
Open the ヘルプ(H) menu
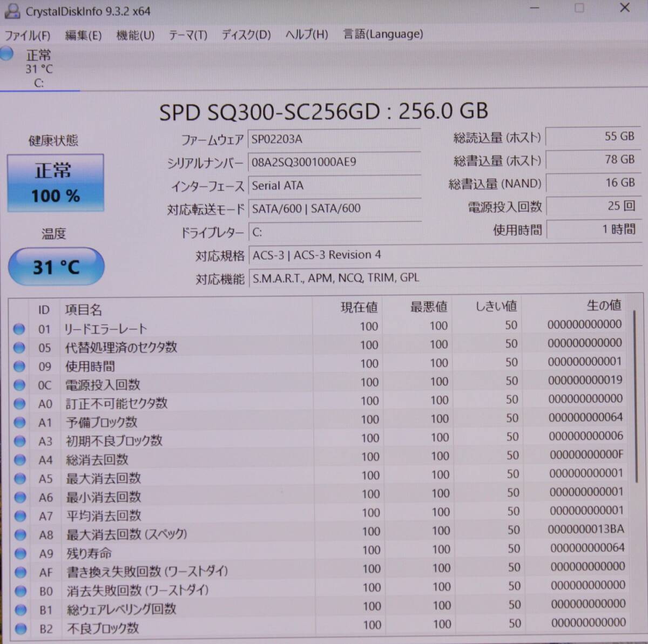click(306, 35)
